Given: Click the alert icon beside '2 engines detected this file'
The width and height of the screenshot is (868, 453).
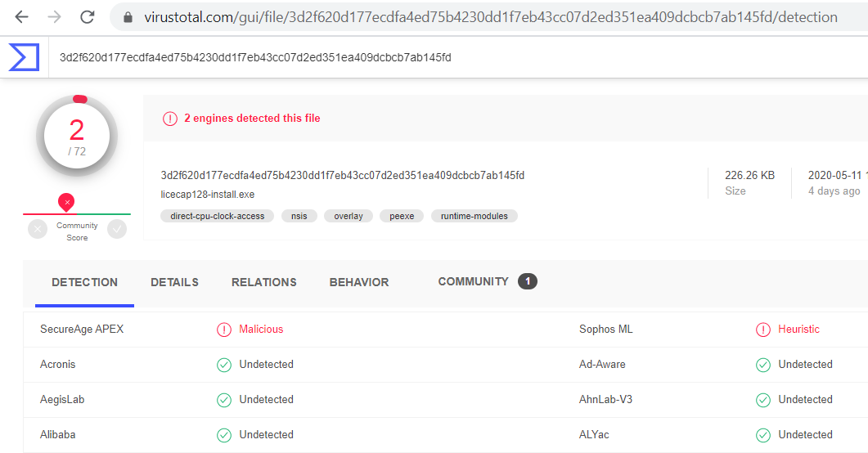Looking at the screenshot, I should point(170,119).
